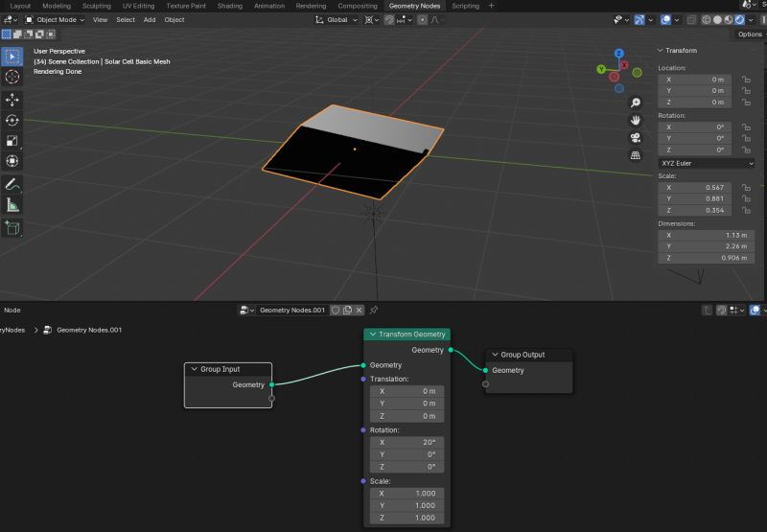Switch to the Modeling workspace tab
This screenshot has height=532, width=767.
[x=57, y=6]
